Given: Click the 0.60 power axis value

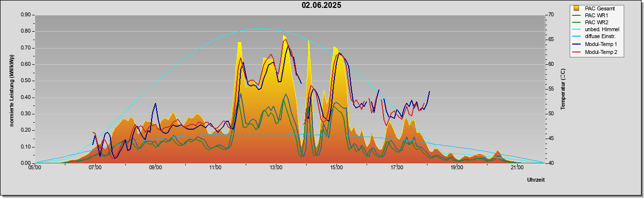Looking at the screenshot, I should (26, 64).
